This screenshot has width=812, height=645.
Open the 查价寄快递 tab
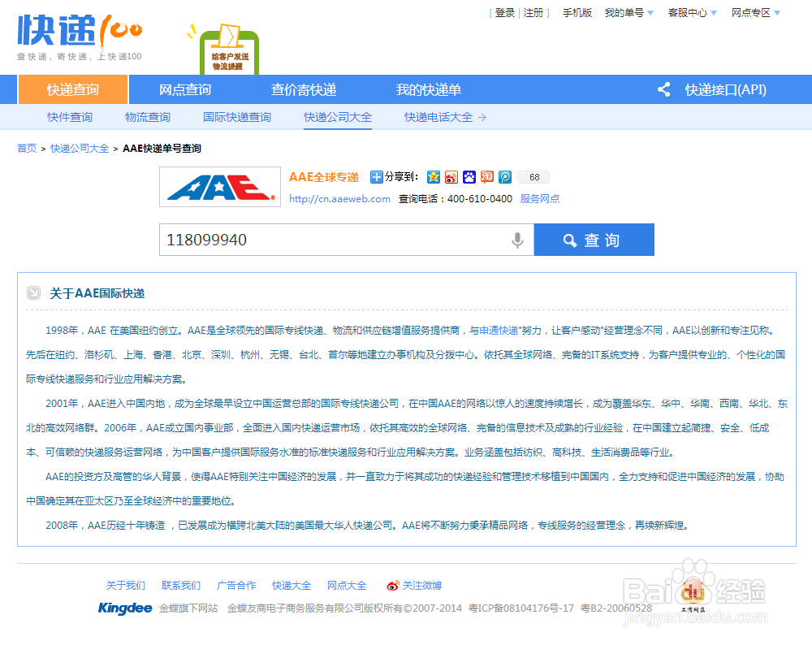tap(304, 89)
